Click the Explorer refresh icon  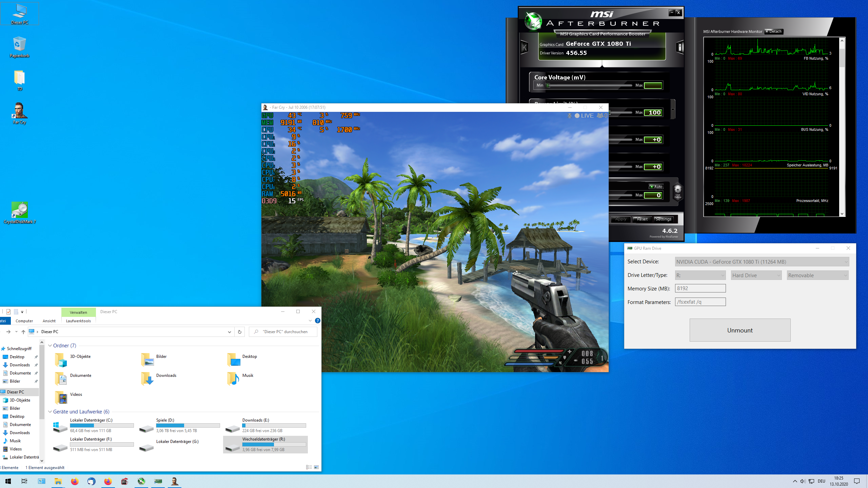click(240, 332)
